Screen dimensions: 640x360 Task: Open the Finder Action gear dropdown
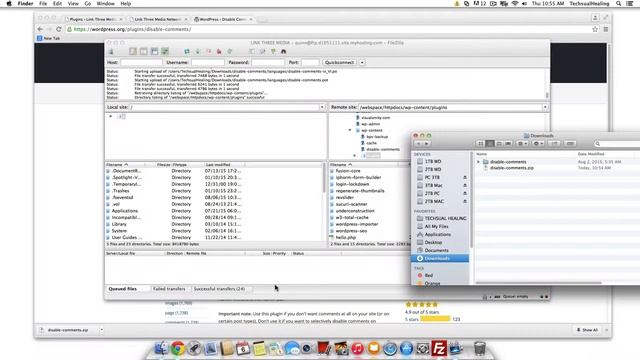tap(538, 143)
